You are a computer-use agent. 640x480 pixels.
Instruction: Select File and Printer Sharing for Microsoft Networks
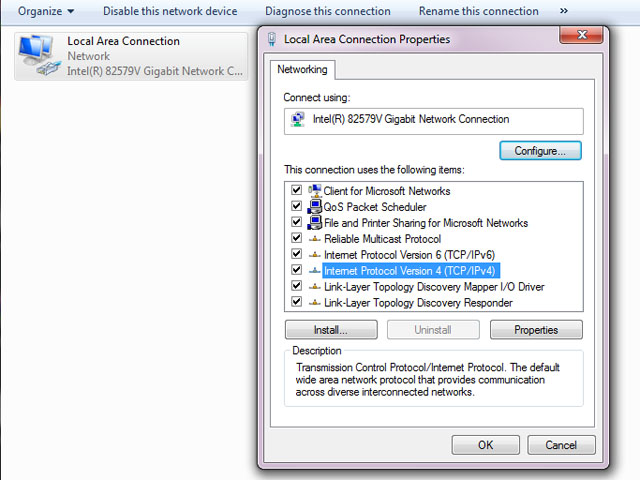pos(426,223)
